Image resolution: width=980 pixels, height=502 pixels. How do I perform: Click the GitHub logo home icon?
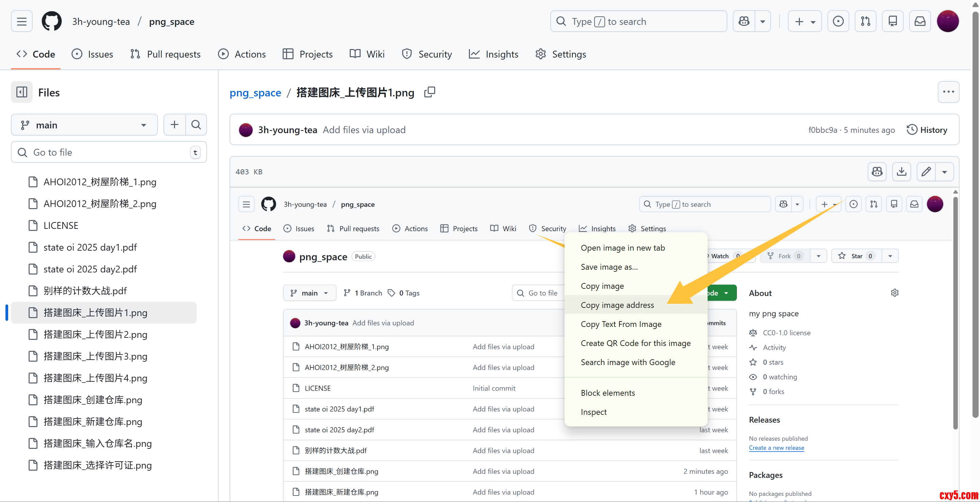[51, 21]
